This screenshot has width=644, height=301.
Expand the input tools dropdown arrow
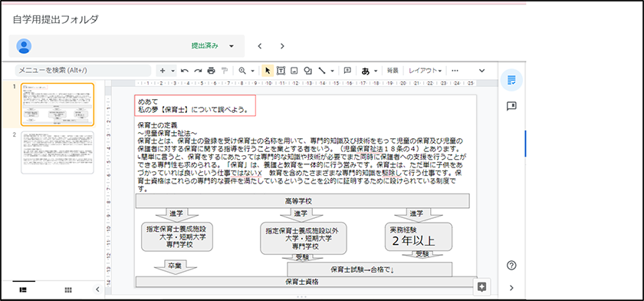[376, 71]
